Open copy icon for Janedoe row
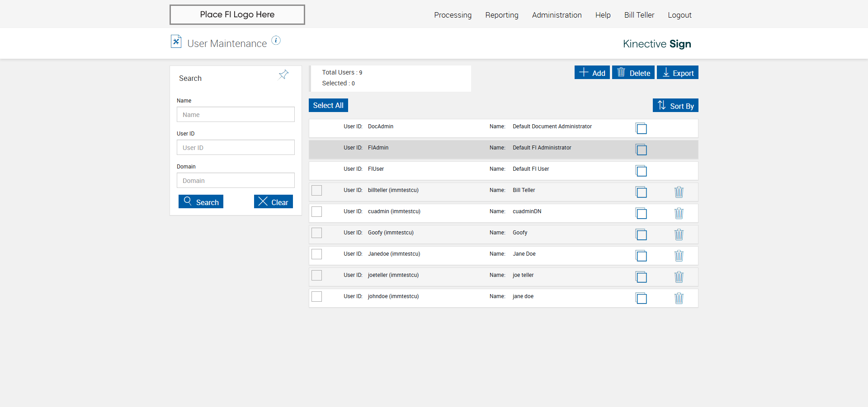The image size is (868, 407). point(641,256)
